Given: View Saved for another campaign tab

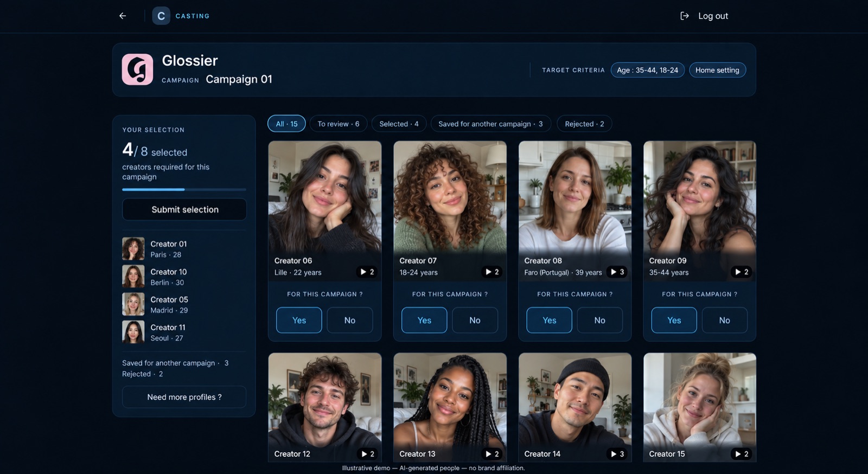Looking at the screenshot, I should click(491, 124).
